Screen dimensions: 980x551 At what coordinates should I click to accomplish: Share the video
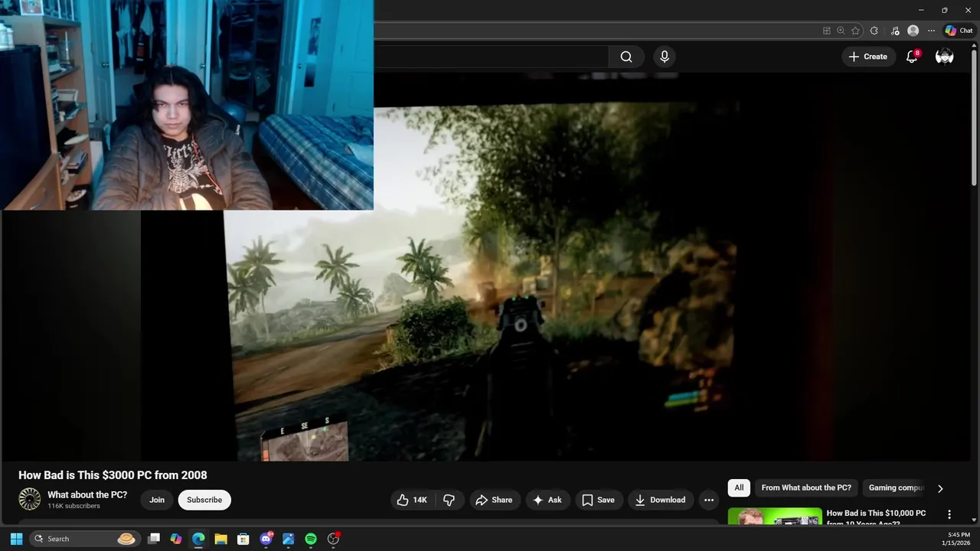(494, 500)
